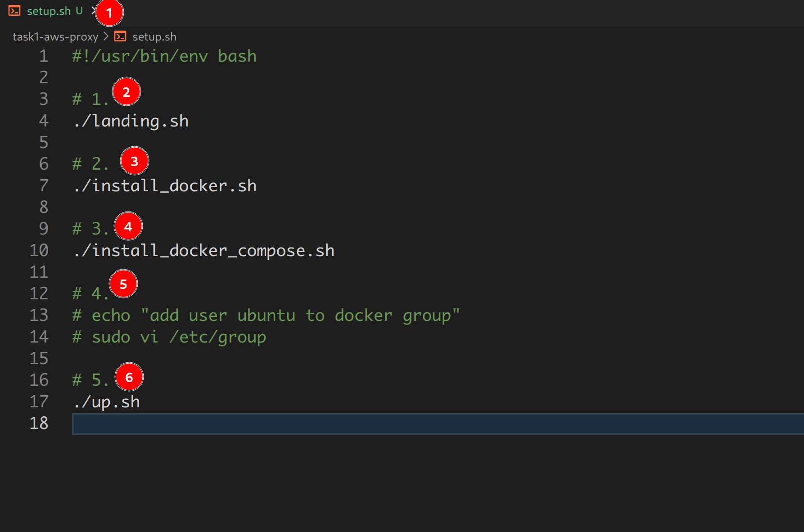Screen dimensions: 804x532
Task: Click the U untracked status on the tab
Action: point(79,11)
